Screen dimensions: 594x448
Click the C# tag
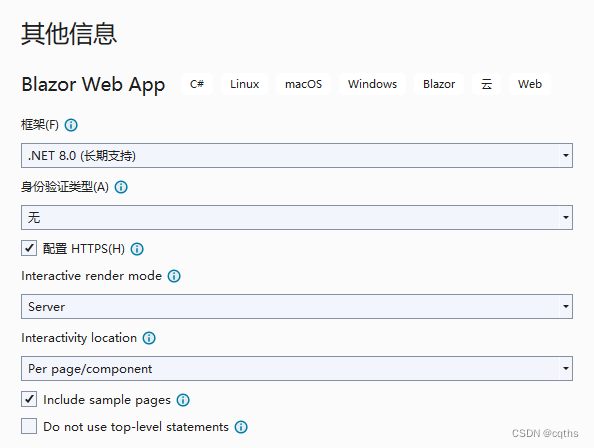click(x=197, y=84)
